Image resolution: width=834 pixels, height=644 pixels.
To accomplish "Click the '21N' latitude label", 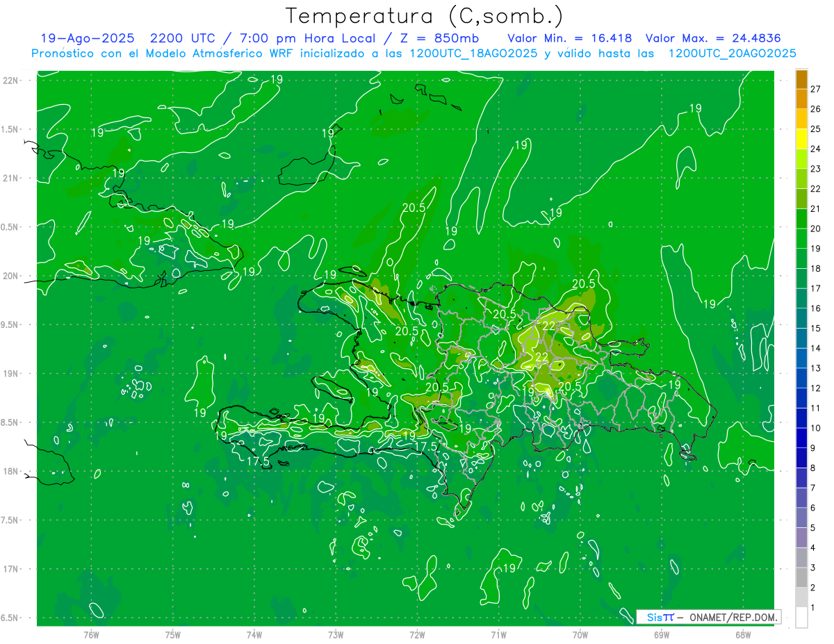I will click(x=12, y=179).
